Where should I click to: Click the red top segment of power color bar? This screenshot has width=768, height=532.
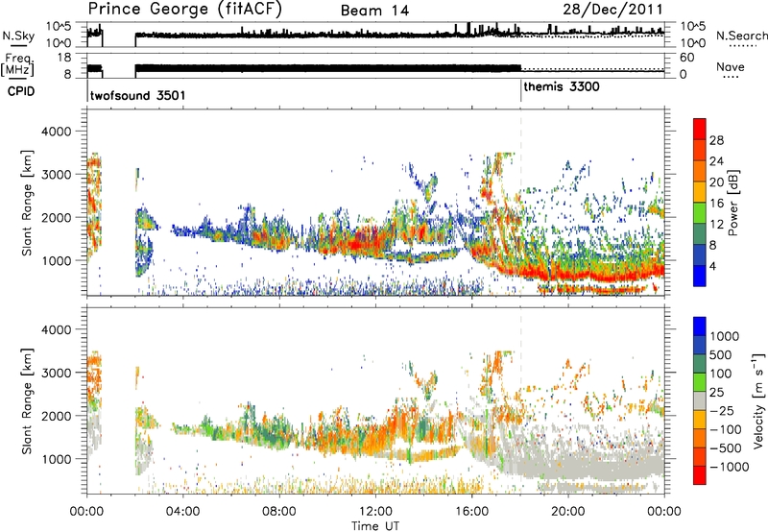700,130
